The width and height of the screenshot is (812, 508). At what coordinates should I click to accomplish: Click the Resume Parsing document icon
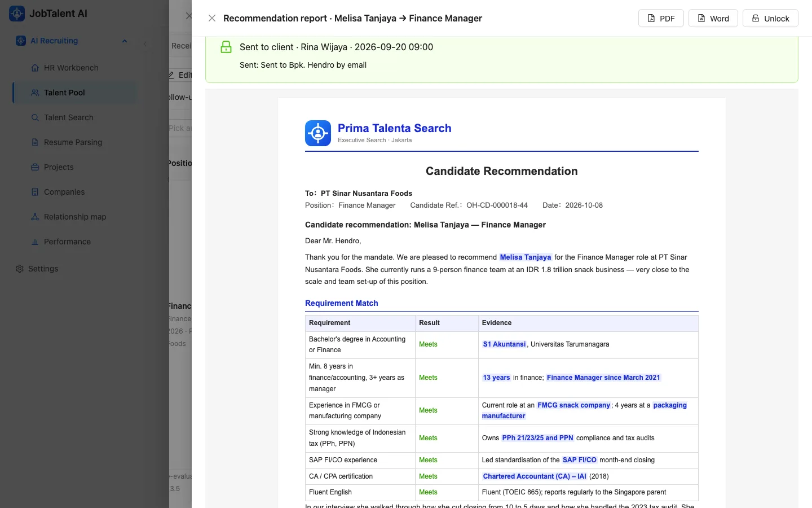(35, 142)
